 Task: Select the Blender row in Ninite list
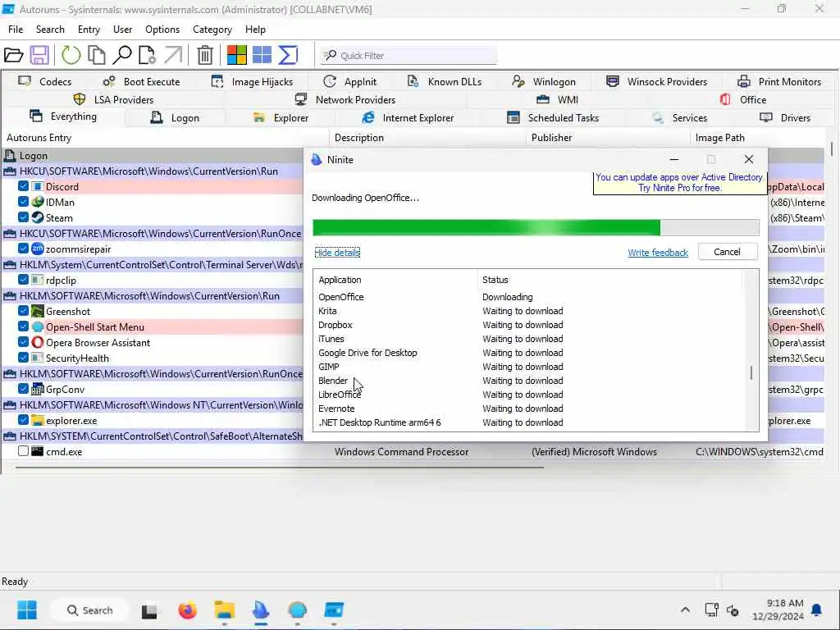[x=528, y=381]
